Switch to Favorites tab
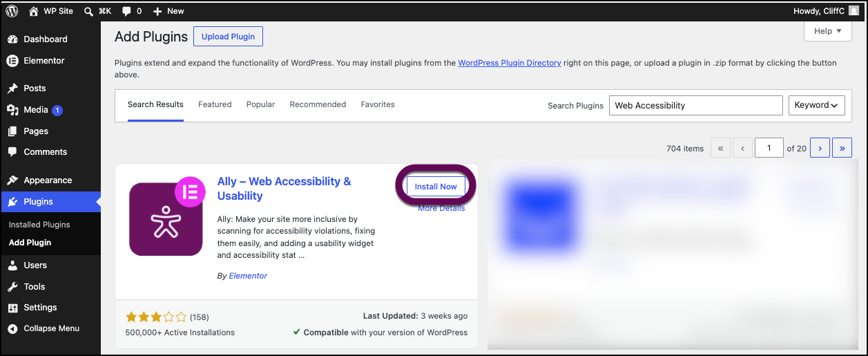 point(378,104)
